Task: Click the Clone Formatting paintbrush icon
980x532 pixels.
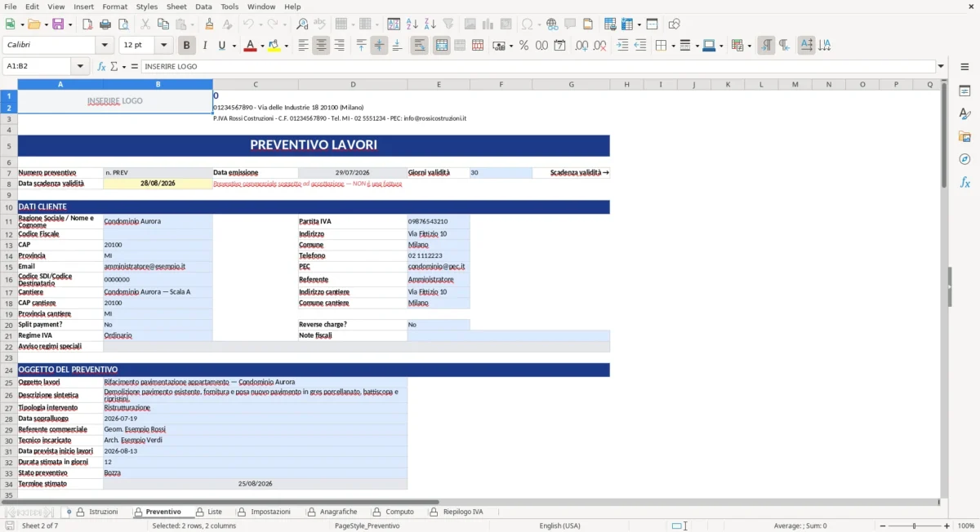Action: (x=209, y=24)
